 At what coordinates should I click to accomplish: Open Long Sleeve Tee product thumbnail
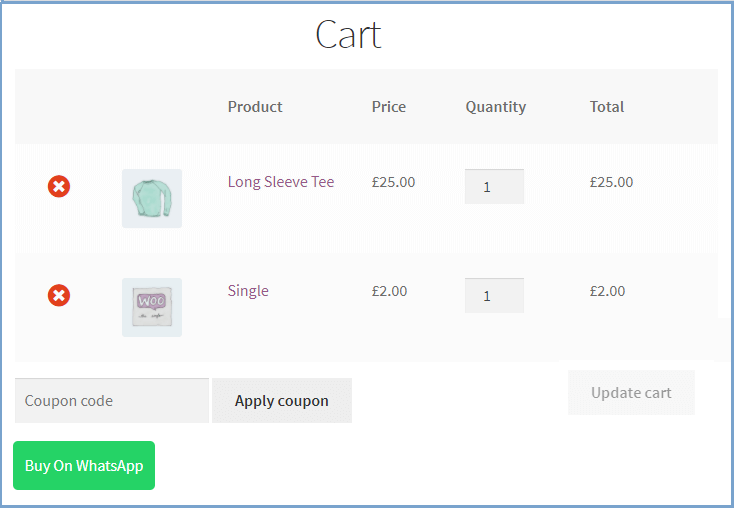(152, 199)
